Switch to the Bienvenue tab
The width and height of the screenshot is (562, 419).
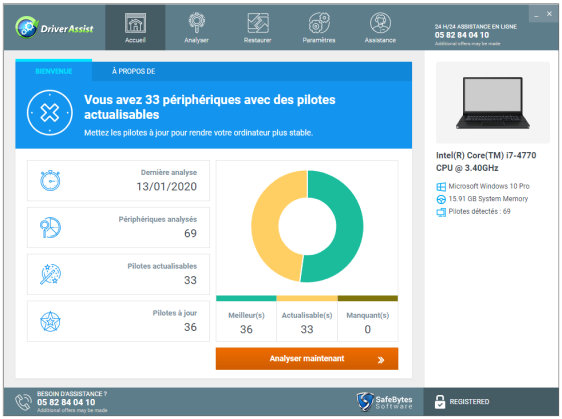coord(54,71)
